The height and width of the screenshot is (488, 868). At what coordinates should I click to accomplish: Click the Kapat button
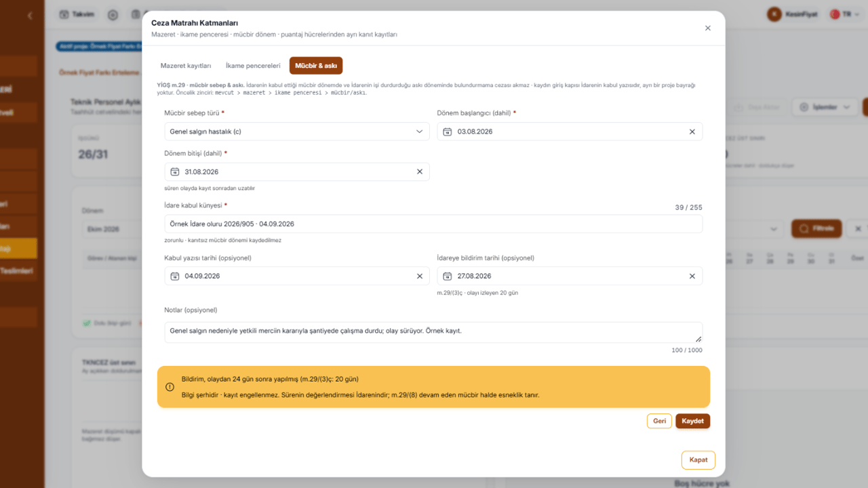tap(698, 460)
